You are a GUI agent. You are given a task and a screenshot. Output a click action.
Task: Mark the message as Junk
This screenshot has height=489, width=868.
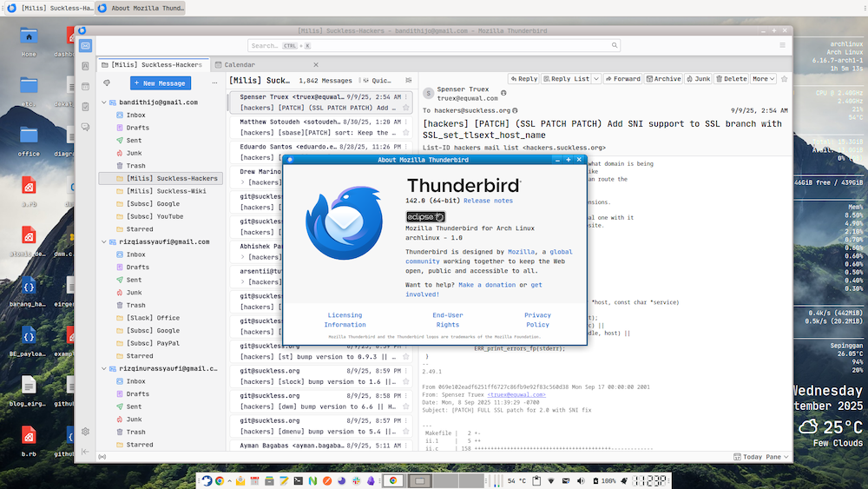[699, 79]
